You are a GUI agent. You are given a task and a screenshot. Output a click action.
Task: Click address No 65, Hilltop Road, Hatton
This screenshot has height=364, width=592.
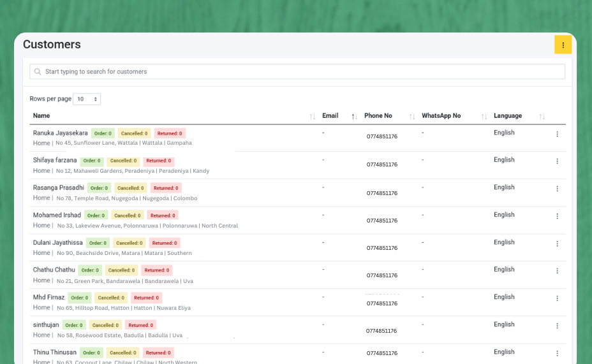[x=124, y=308]
